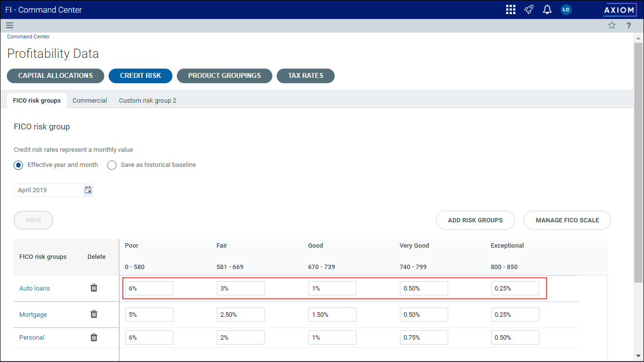The width and height of the screenshot is (644, 362).
Task: Edit Personal Fair rate 2%
Action: 241,337
